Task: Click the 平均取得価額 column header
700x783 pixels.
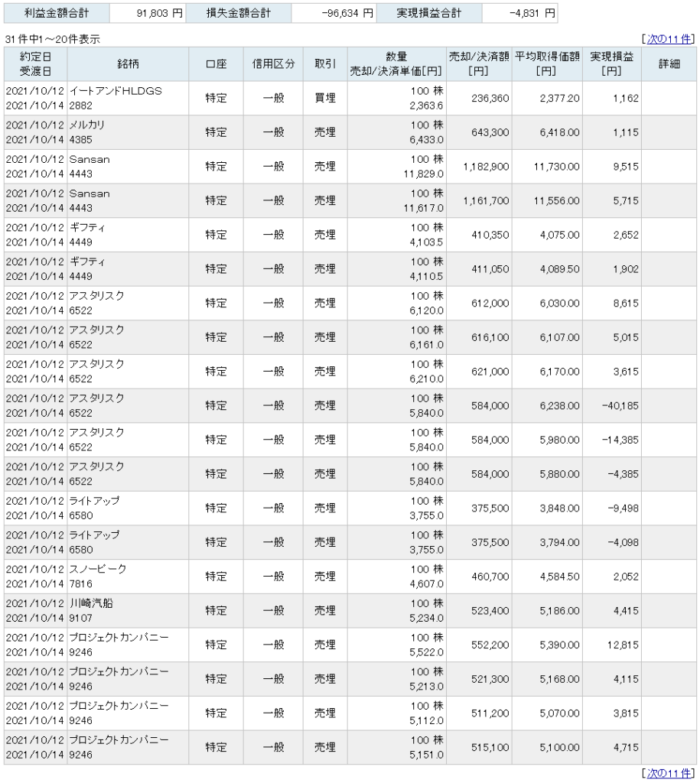Action: pyautogui.click(x=547, y=64)
